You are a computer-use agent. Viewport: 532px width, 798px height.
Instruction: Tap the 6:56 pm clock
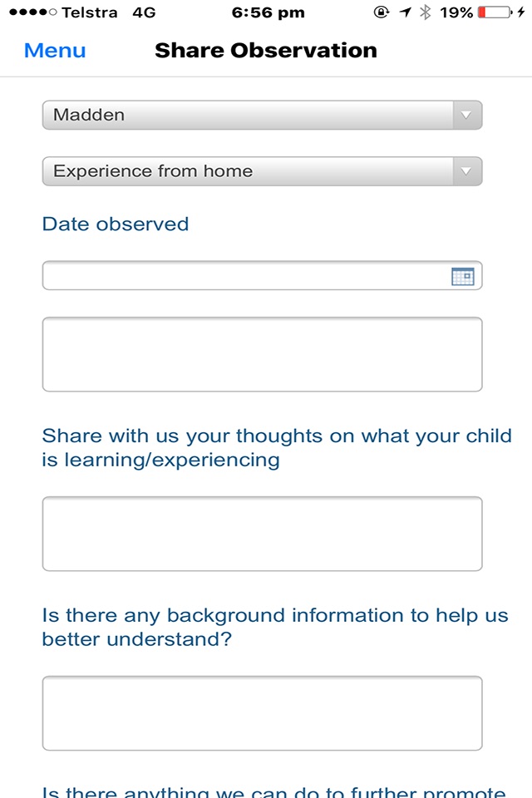(268, 12)
